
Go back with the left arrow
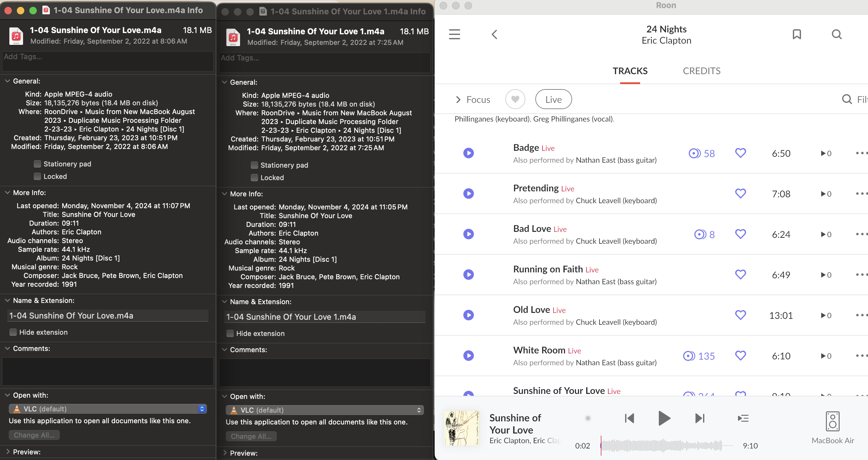pos(494,34)
